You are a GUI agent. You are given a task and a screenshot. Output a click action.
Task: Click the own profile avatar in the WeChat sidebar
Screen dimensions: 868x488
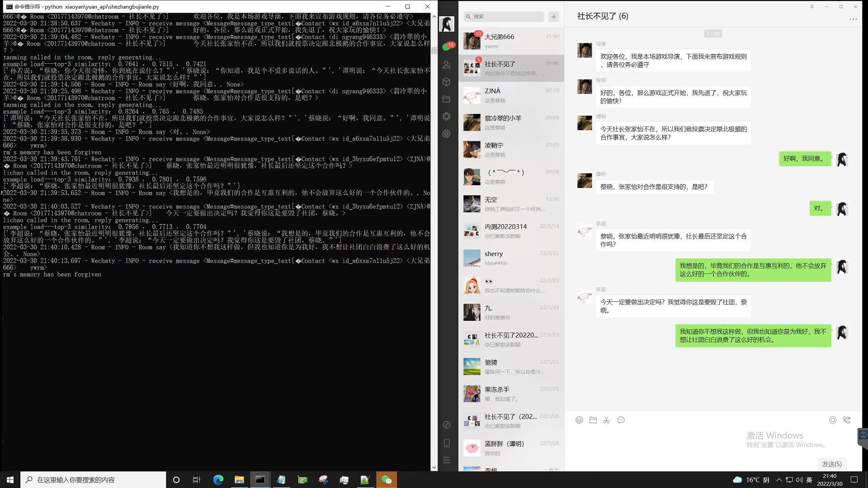447,24
